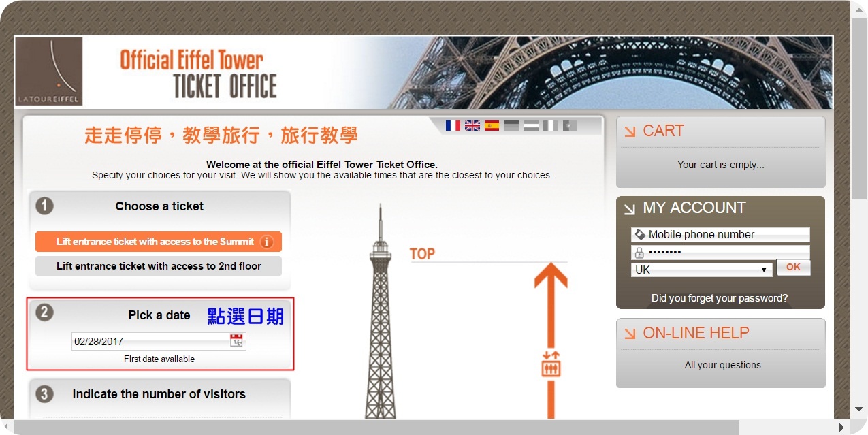Click the orange TOP label
Image resolution: width=868 pixels, height=435 pixels.
point(422,254)
